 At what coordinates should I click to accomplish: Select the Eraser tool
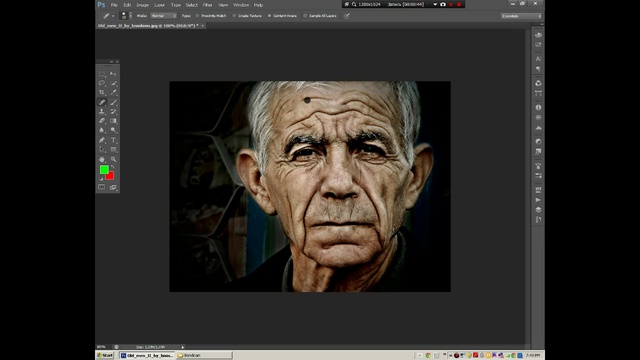(x=102, y=121)
